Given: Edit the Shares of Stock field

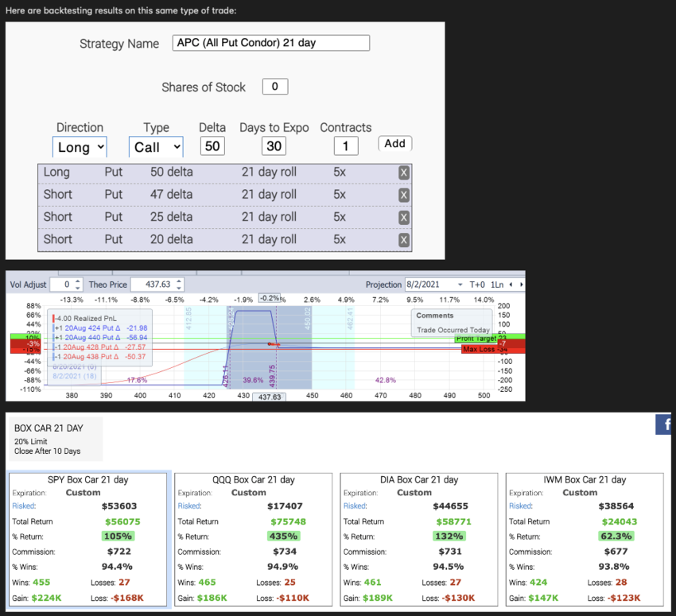Looking at the screenshot, I should click(x=275, y=87).
